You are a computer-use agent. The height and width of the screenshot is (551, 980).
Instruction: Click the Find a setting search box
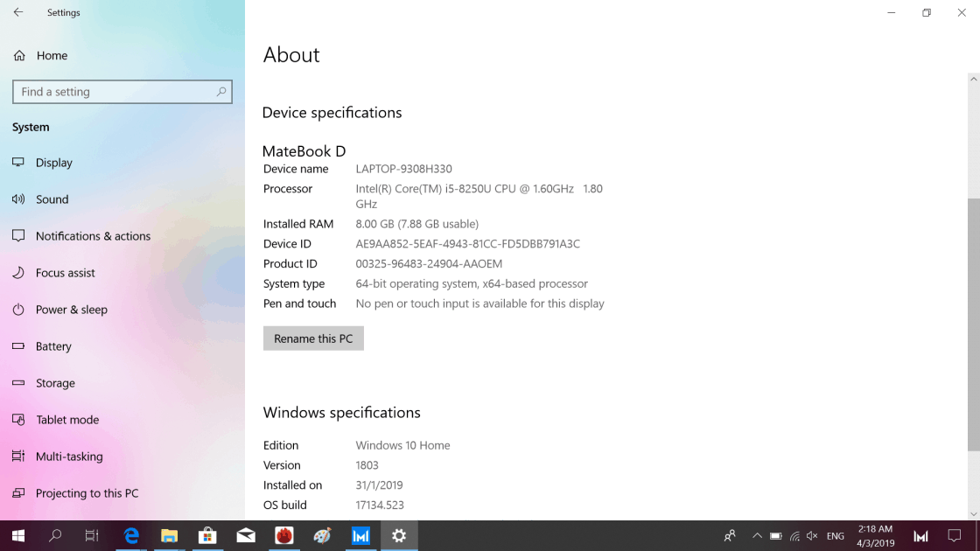coord(122,92)
